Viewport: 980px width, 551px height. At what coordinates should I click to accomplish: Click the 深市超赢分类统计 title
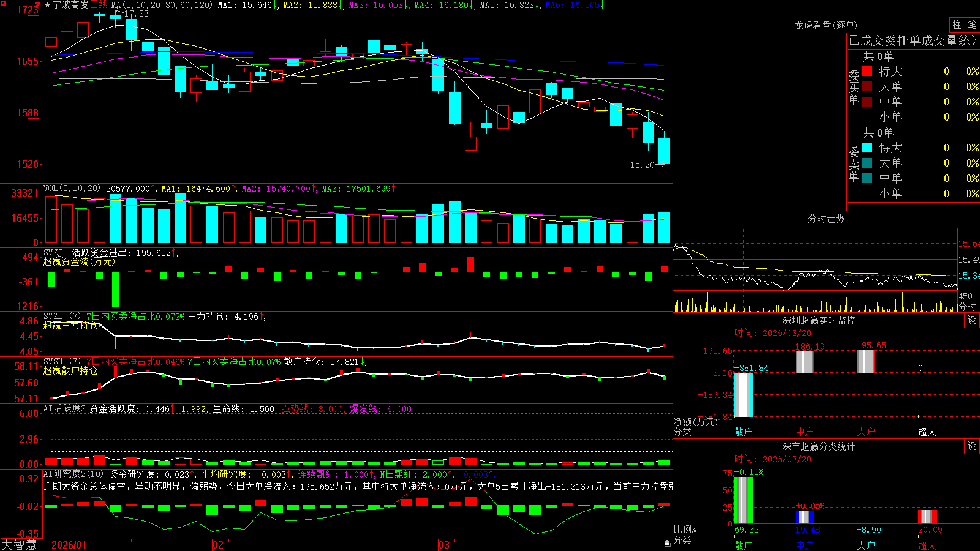click(819, 446)
